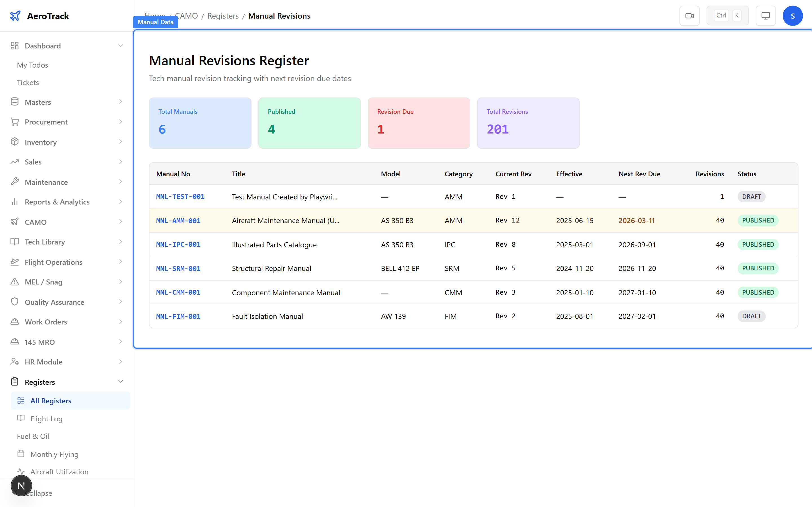The image size is (812, 507).
Task: Toggle the display mode monitor icon
Action: coord(765,15)
